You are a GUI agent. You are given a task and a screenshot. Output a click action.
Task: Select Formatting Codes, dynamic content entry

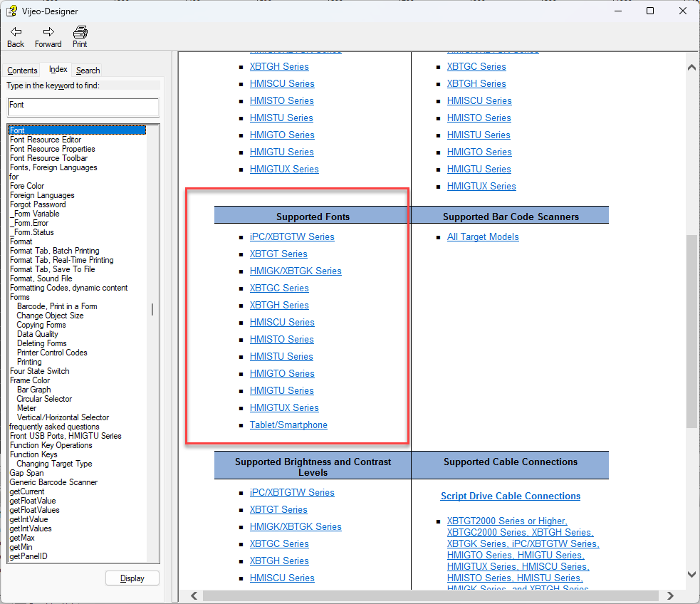pyautogui.click(x=69, y=288)
